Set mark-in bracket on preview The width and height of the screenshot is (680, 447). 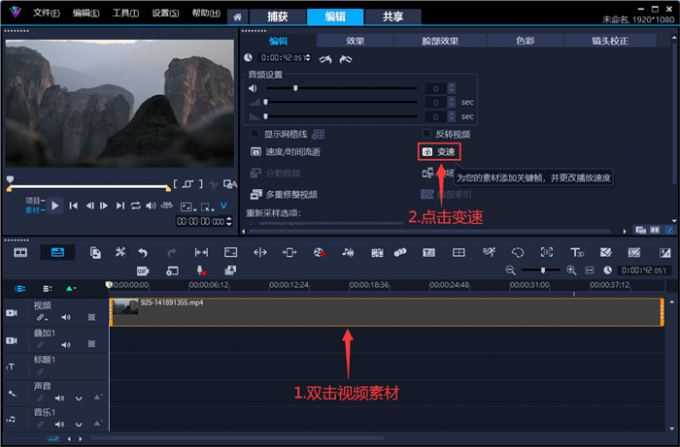pyautogui.click(x=175, y=184)
